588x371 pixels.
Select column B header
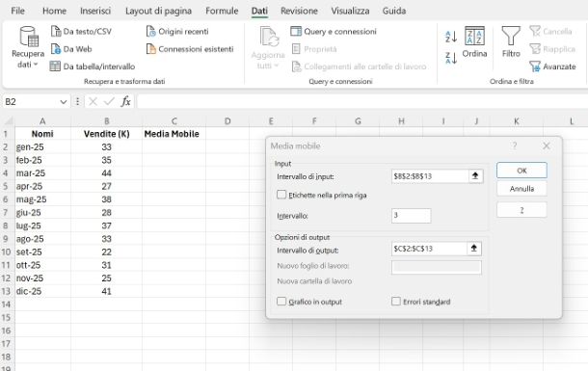[106, 121]
